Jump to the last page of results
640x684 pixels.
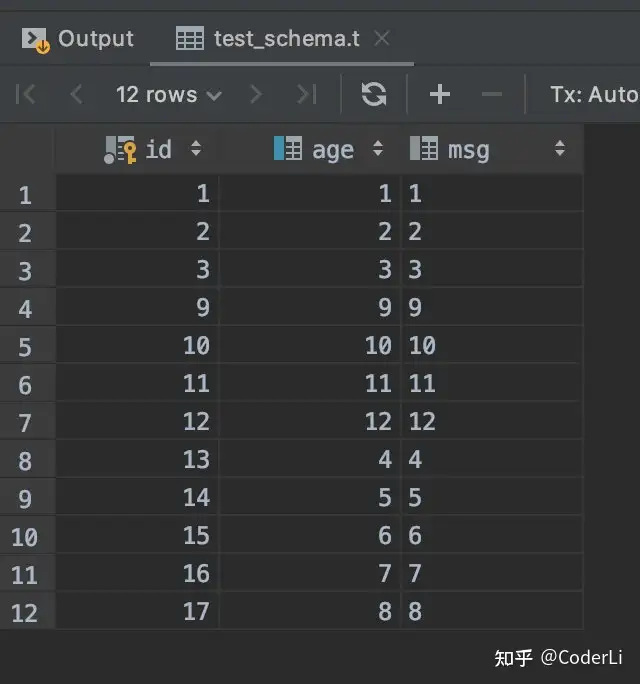306,95
